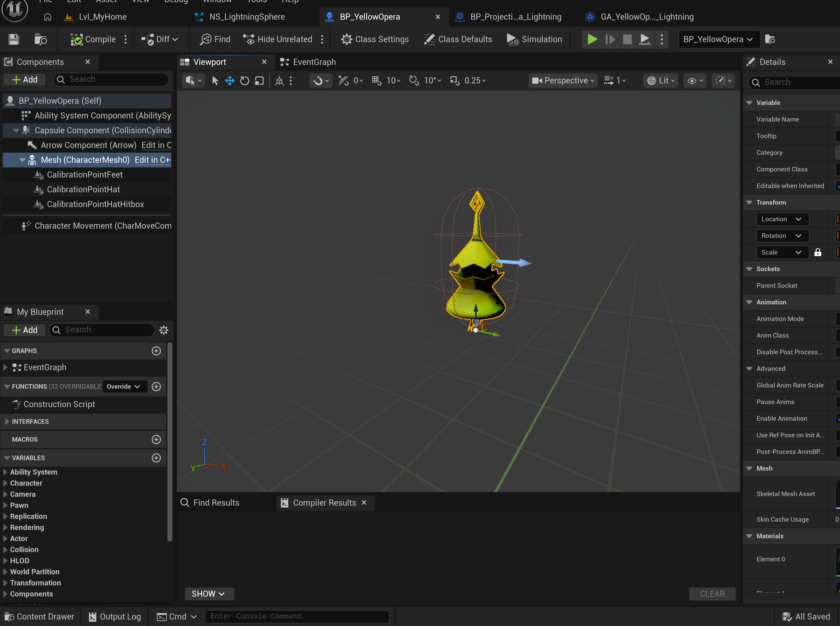The image size is (840, 626).
Task: Add new variable with plus icon
Action: click(156, 458)
